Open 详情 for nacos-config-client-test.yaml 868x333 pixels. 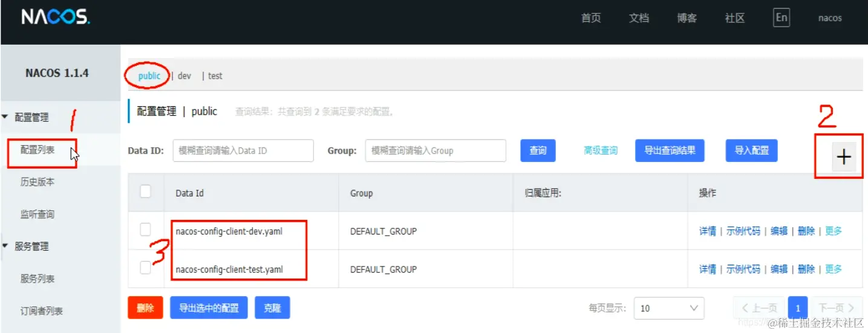click(x=708, y=269)
